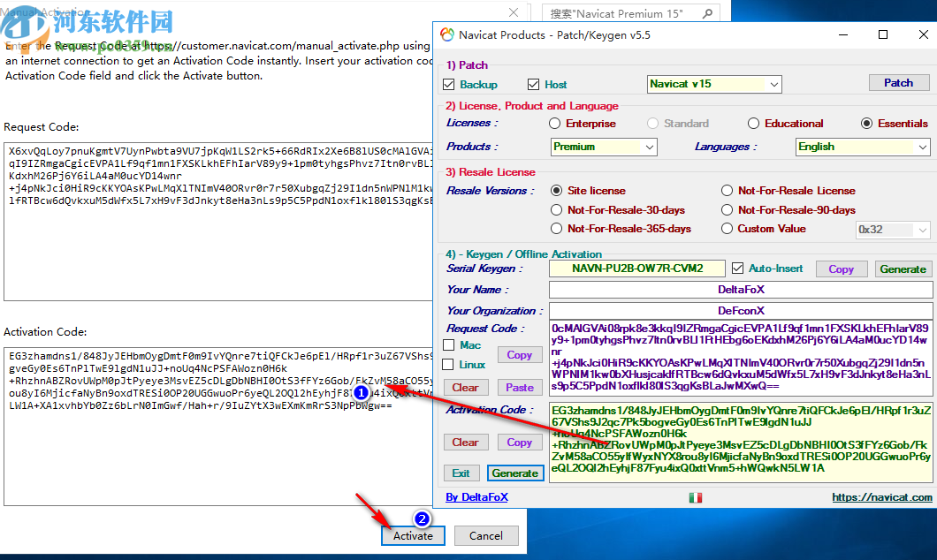Click the Your Name field DeltaFoX
Viewport: 937px width, 560px height.
coord(741,290)
